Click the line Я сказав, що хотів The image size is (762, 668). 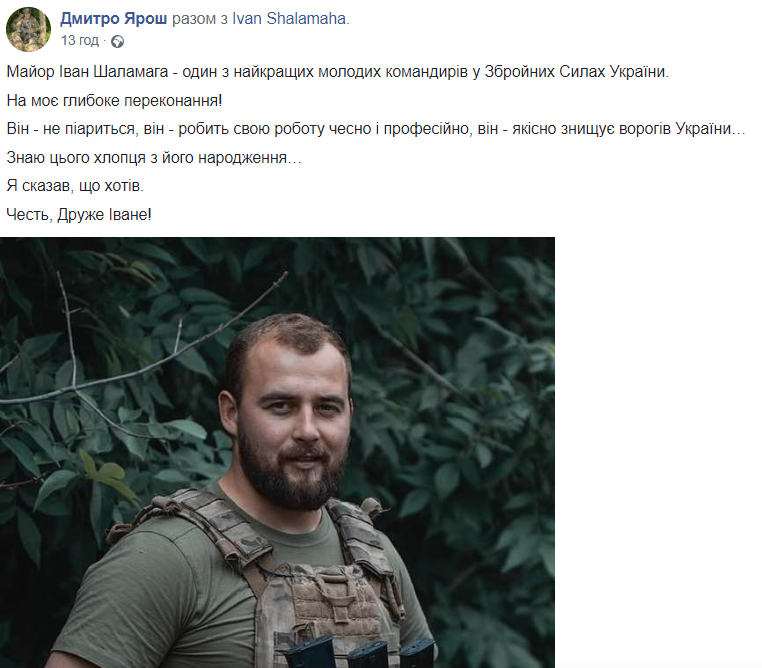tap(75, 186)
